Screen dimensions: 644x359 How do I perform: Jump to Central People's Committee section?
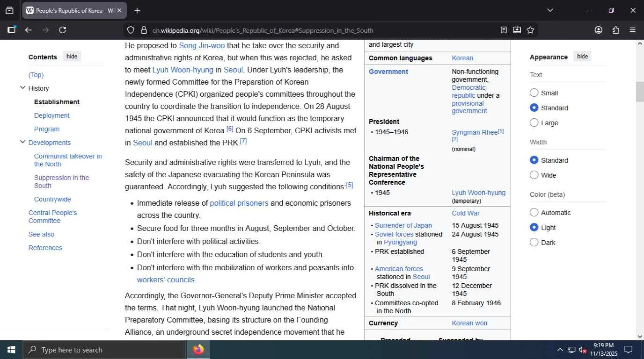[52, 216]
